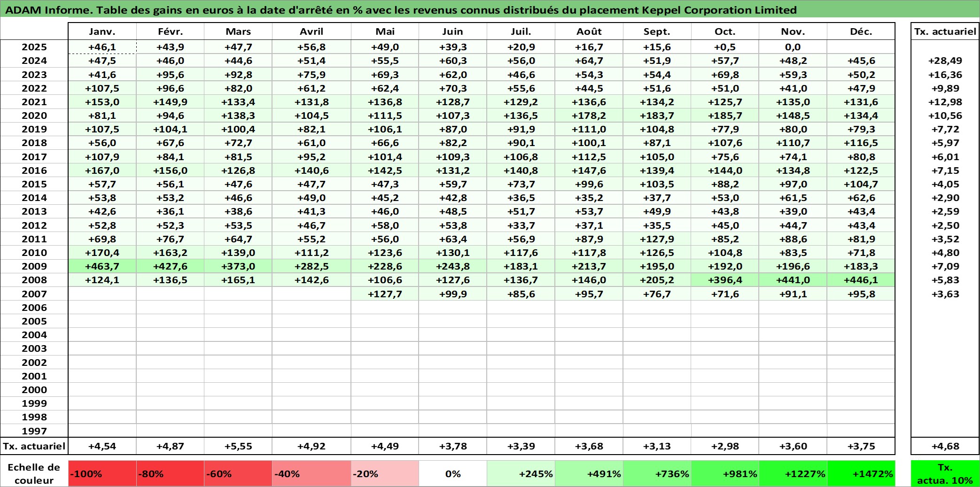Select the +205,2 cell for Sept. 2008
The width and height of the screenshot is (980, 487).
[657, 280]
